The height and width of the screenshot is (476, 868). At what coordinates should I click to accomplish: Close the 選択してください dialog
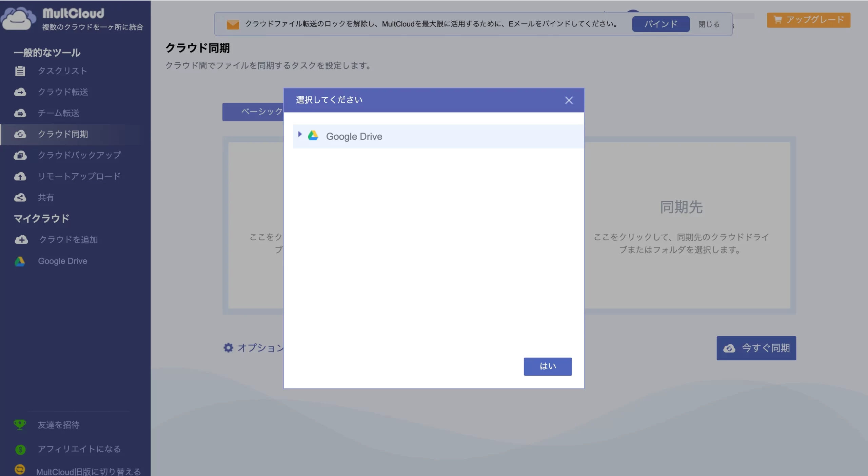569,100
